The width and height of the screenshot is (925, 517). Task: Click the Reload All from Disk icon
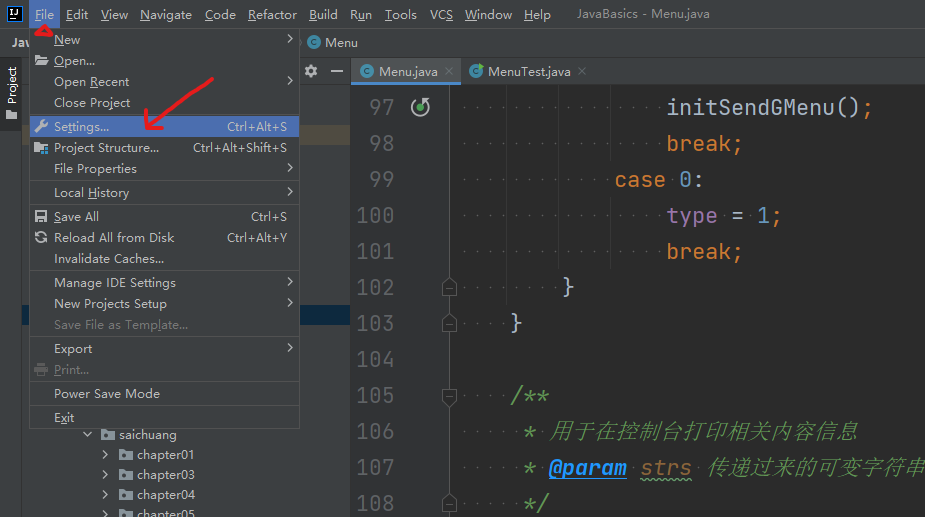pyautogui.click(x=41, y=237)
